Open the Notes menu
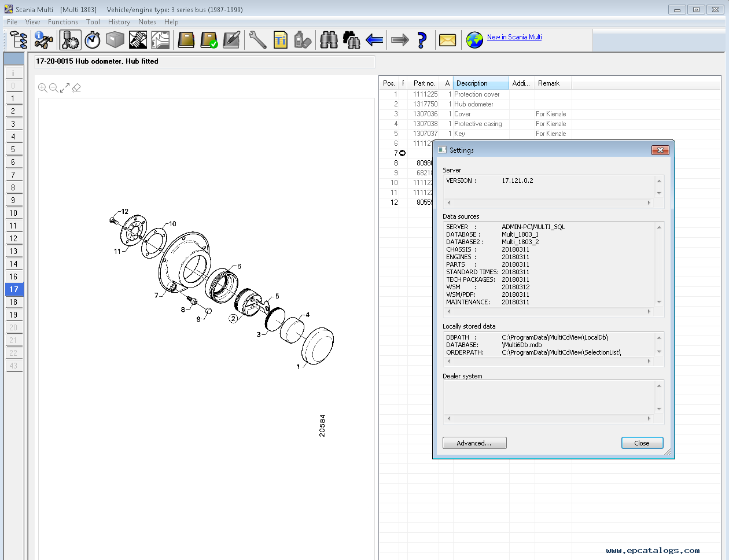This screenshot has height=560, width=729. [147, 22]
